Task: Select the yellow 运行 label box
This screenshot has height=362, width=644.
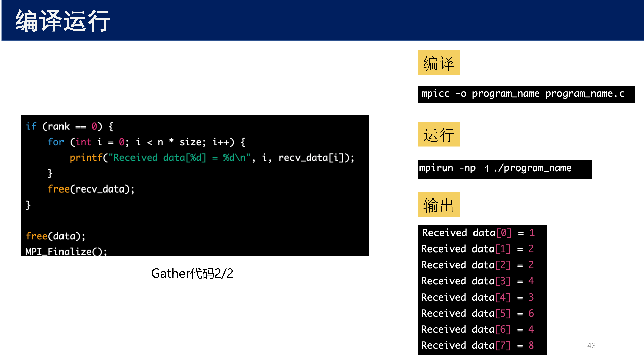Action: coord(439,134)
